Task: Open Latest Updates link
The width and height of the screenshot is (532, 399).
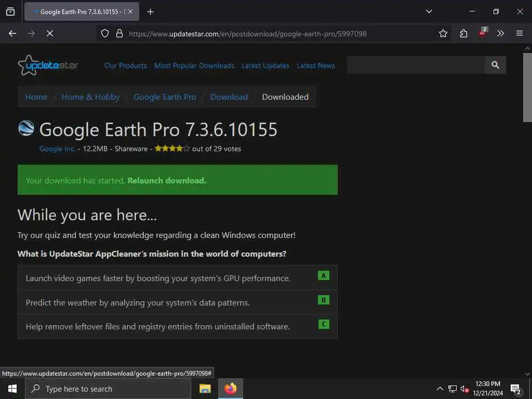Action: pyautogui.click(x=265, y=65)
